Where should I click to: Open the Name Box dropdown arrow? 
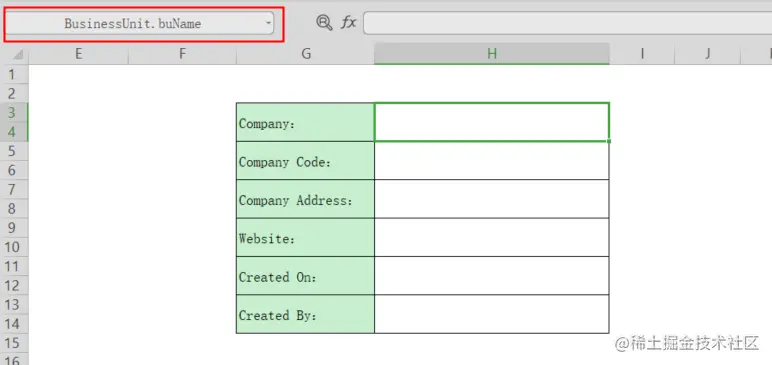click(x=268, y=23)
